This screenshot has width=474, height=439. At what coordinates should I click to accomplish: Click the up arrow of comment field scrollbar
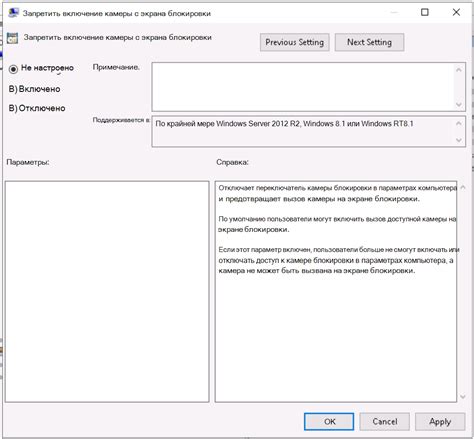pos(459,70)
